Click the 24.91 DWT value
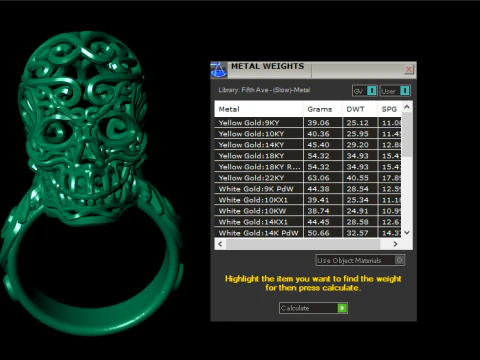 pyautogui.click(x=357, y=211)
